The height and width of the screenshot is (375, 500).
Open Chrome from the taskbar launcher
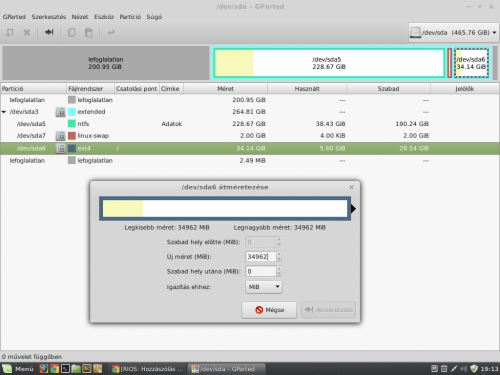point(54,369)
